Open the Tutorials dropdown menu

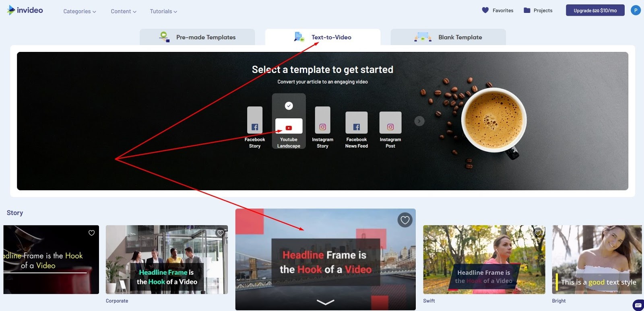(163, 11)
